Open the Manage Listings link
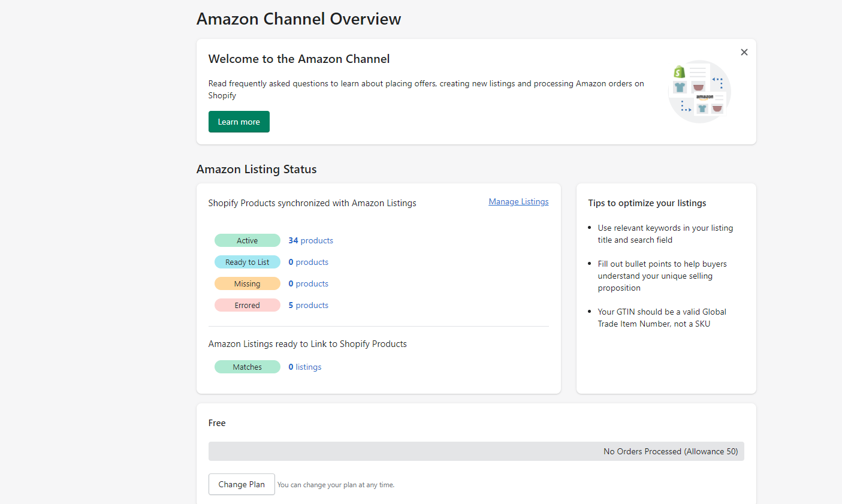 pyautogui.click(x=518, y=201)
